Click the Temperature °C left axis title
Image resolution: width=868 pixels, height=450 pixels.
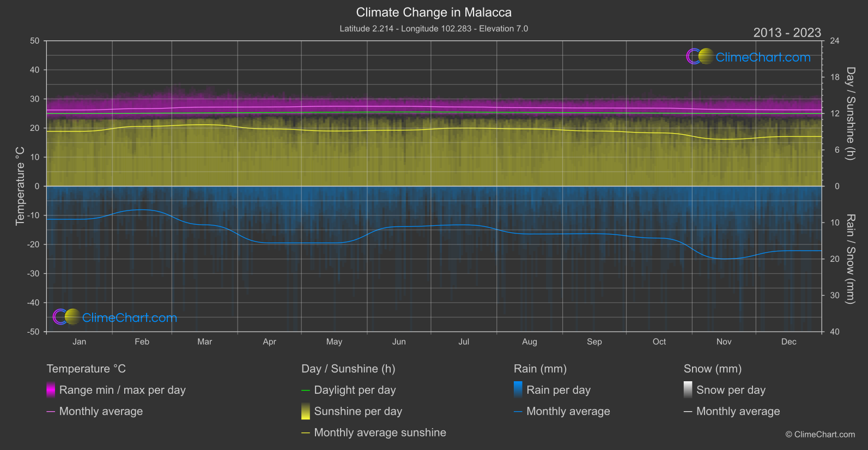tap(20, 186)
